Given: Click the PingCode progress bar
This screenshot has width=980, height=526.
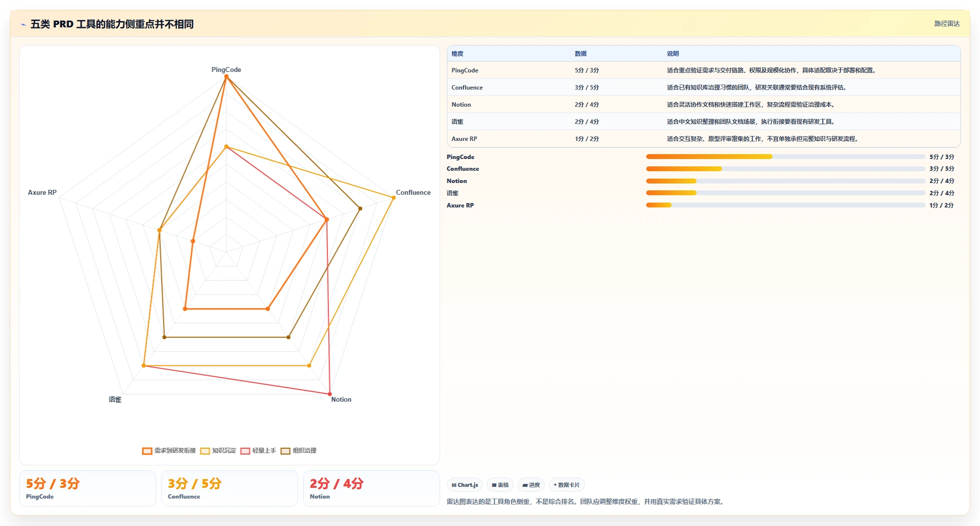Looking at the screenshot, I should 785,157.
